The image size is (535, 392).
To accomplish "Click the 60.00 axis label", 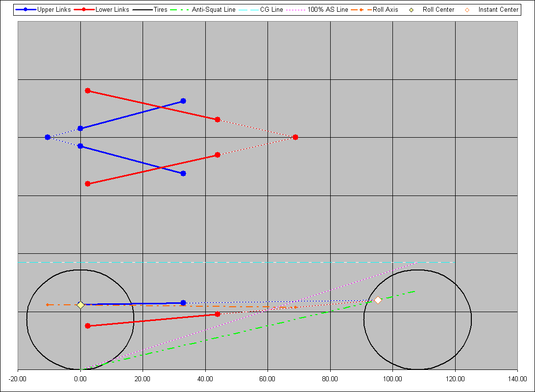I will pos(267,379).
